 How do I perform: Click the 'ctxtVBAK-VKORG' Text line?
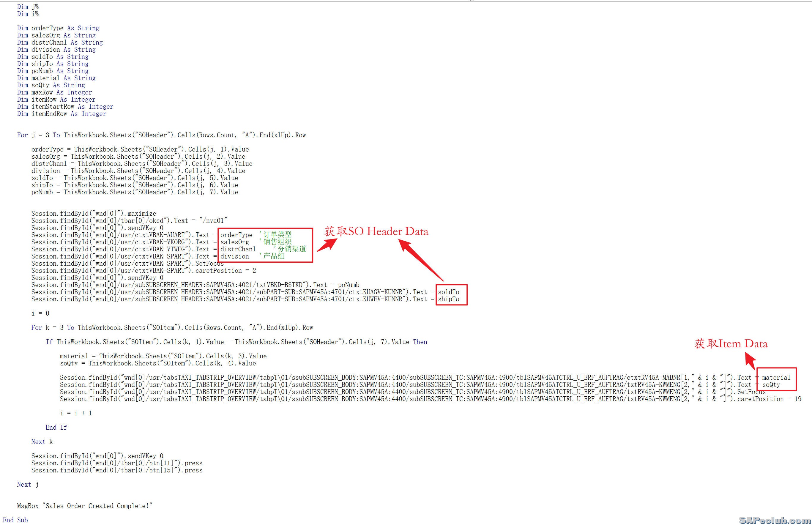pos(162,242)
